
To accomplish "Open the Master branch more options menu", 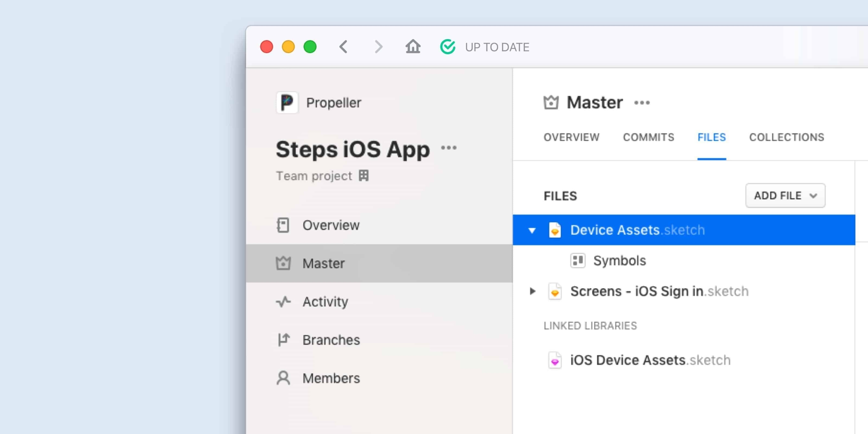I will click(x=642, y=102).
